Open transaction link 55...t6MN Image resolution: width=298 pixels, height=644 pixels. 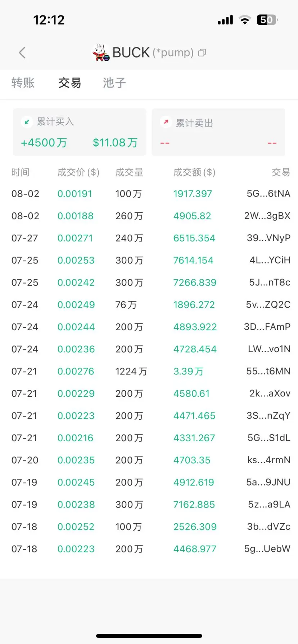(x=268, y=371)
